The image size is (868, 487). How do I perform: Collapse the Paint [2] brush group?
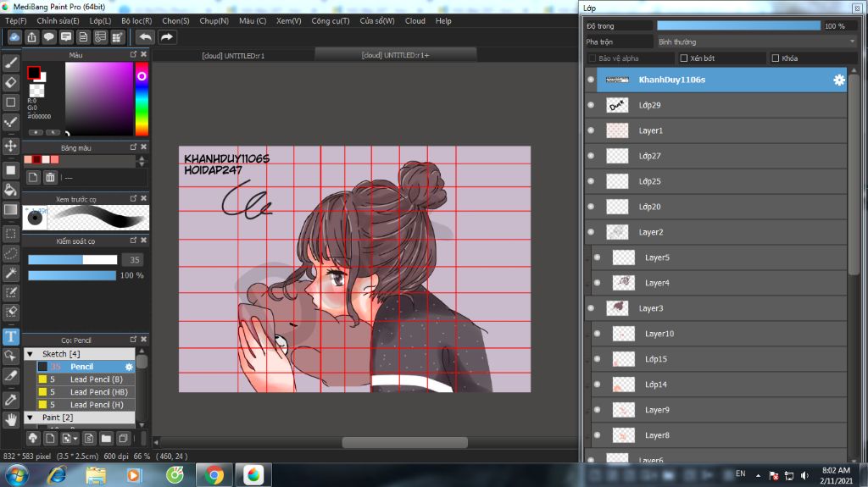point(30,418)
